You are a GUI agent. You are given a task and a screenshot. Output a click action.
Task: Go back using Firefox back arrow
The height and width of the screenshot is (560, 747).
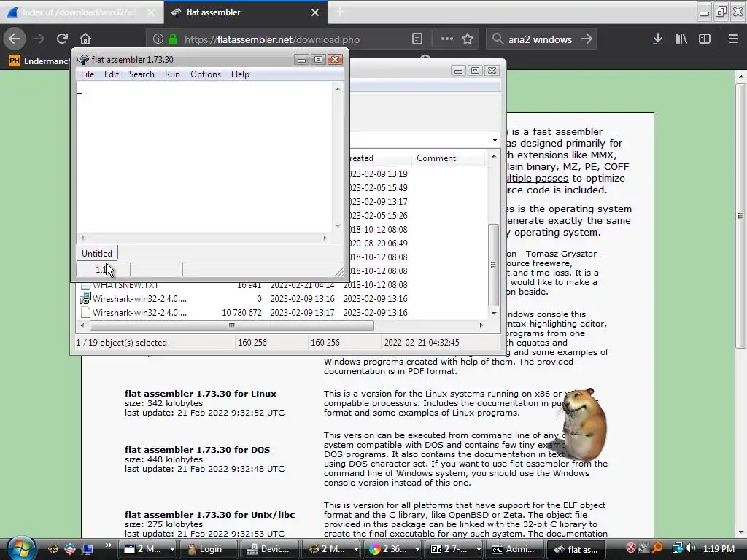[x=15, y=39]
